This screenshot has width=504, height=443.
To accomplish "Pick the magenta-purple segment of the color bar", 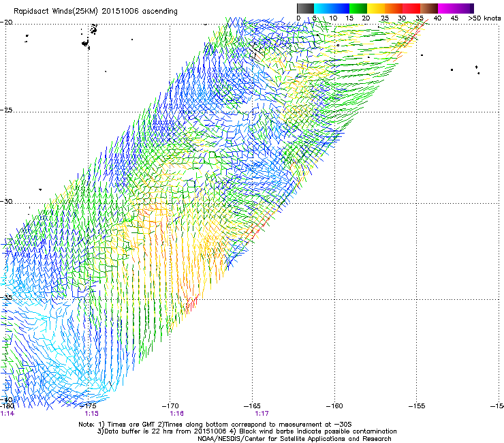I will (456, 8).
